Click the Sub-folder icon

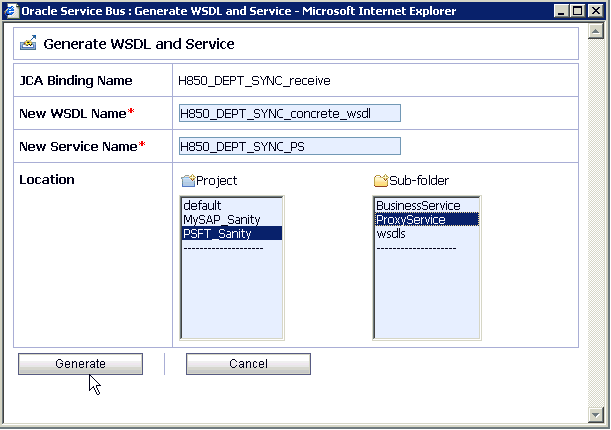point(381,180)
